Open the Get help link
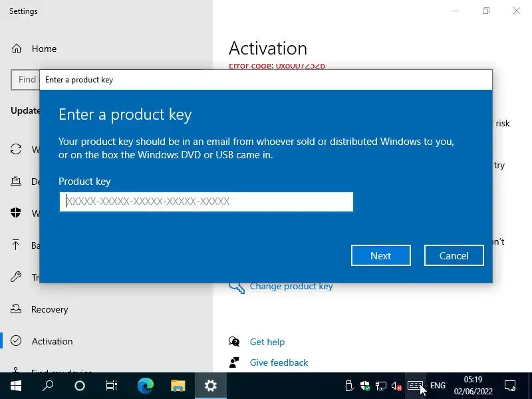Screen dimensions: 532x399 267,342
